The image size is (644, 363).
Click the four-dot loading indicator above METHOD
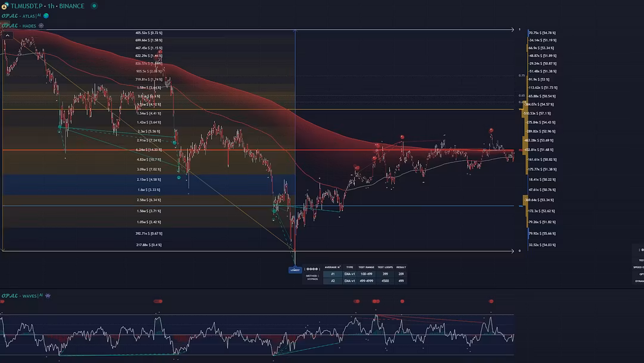[313, 269]
